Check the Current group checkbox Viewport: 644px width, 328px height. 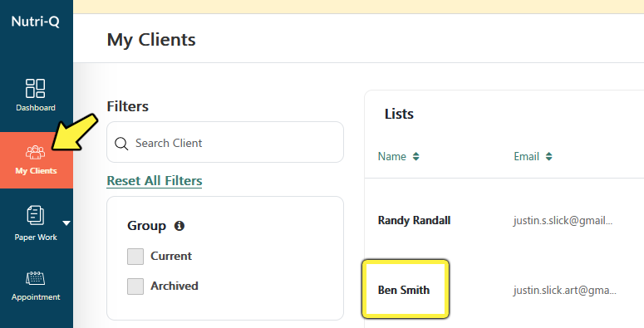[135, 256]
